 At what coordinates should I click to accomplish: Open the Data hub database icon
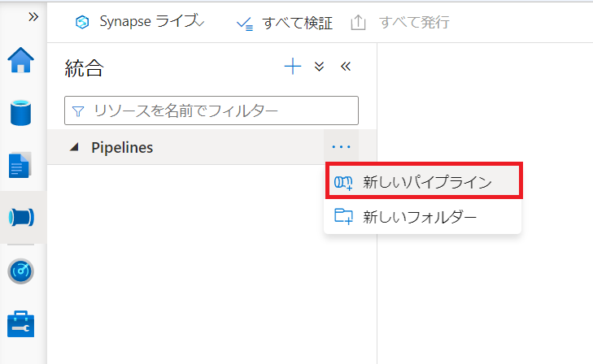click(21, 111)
